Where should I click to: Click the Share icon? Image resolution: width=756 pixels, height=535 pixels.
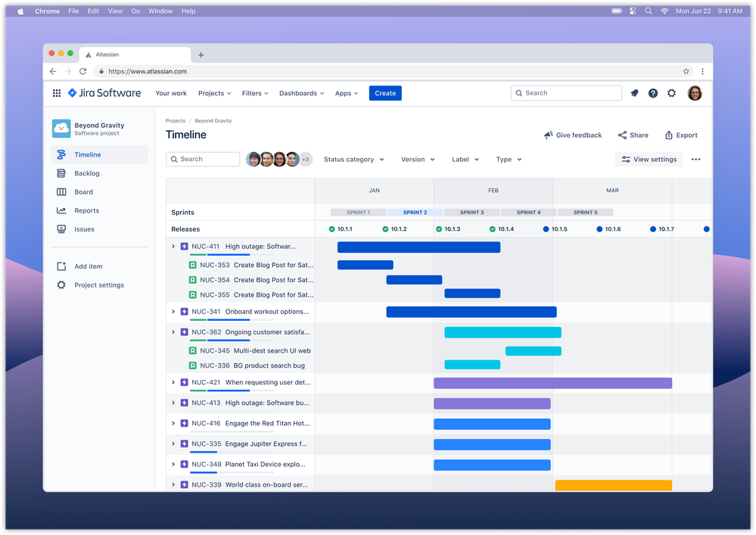click(623, 135)
